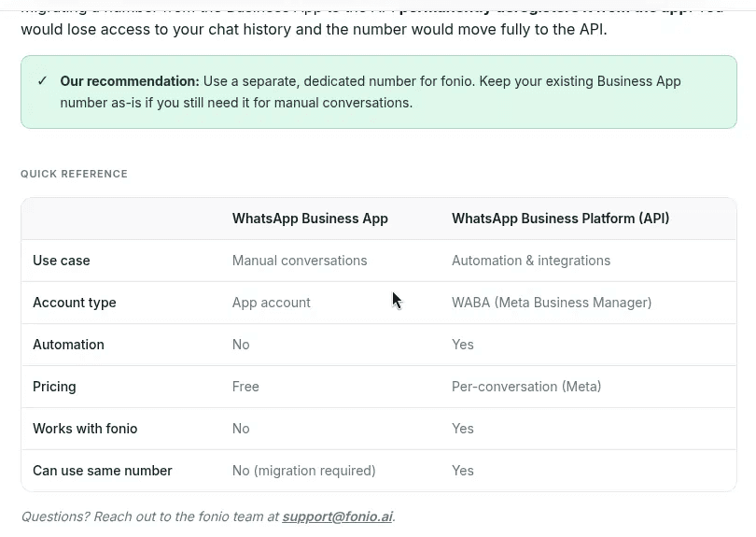Click the 'App account' cell

[x=271, y=303]
